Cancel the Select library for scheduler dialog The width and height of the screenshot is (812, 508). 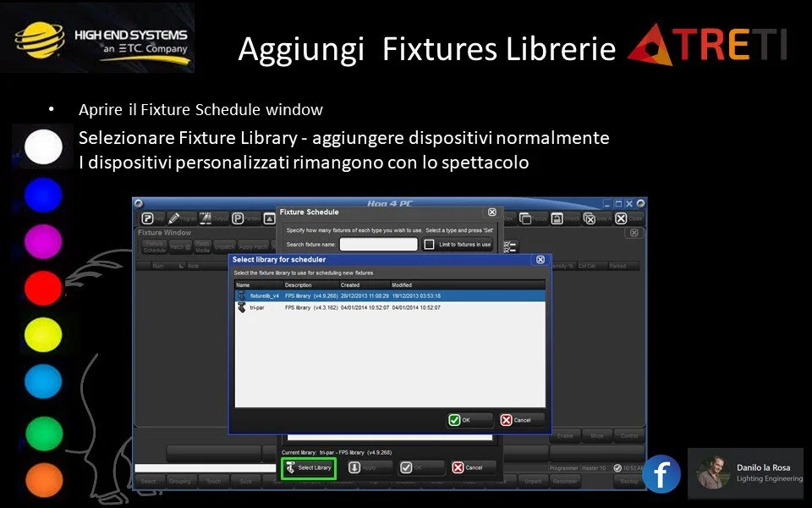tap(522, 420)
